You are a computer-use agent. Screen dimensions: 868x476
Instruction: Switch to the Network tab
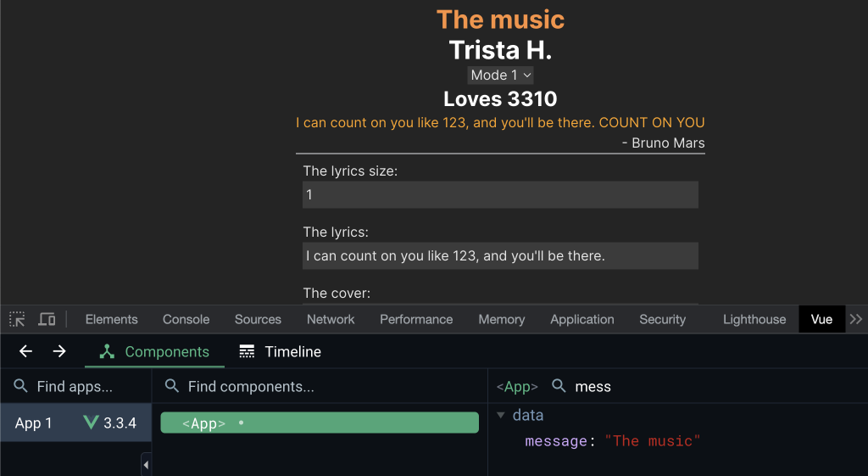click(x=331, y=319)
